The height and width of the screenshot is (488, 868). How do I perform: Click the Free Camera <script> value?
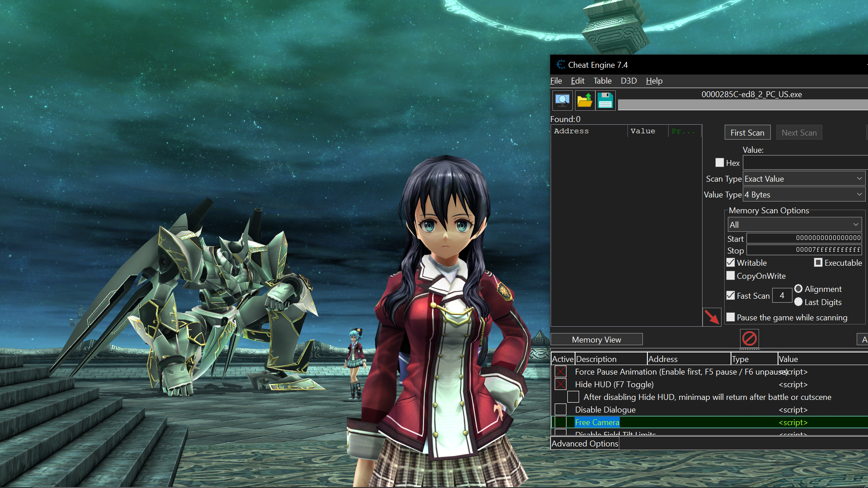pos(793,422)
